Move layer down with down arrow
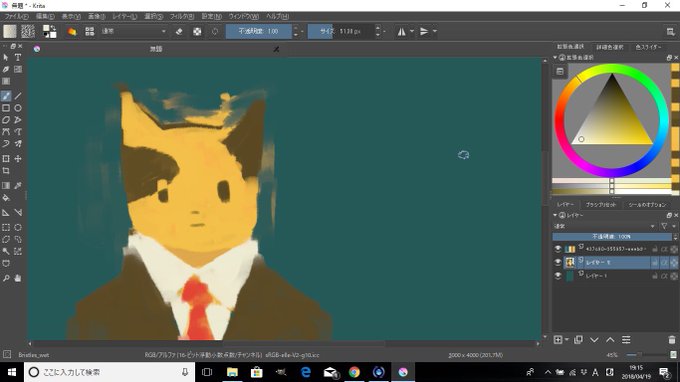 [594, 340]
